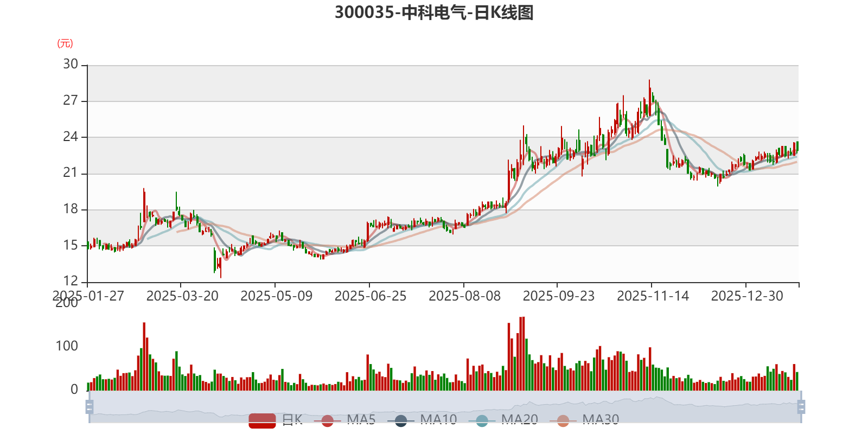
Task: Click the x-axis date label 2025-12-30
Action: point(748,296)
